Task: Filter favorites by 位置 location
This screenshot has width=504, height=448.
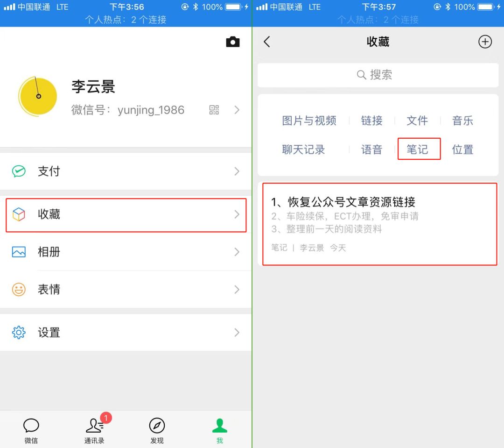Action: pyautogui.click(x=463, y=149)
